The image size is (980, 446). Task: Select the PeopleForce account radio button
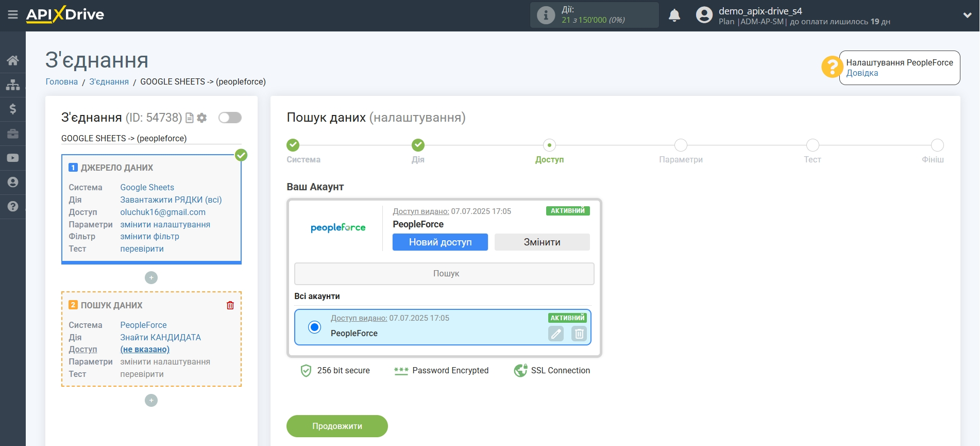point(314,327)
